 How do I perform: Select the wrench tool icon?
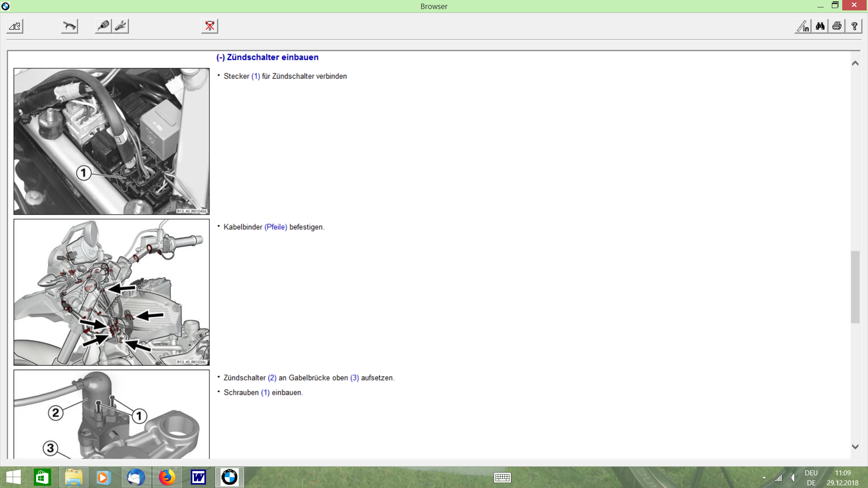121,26
